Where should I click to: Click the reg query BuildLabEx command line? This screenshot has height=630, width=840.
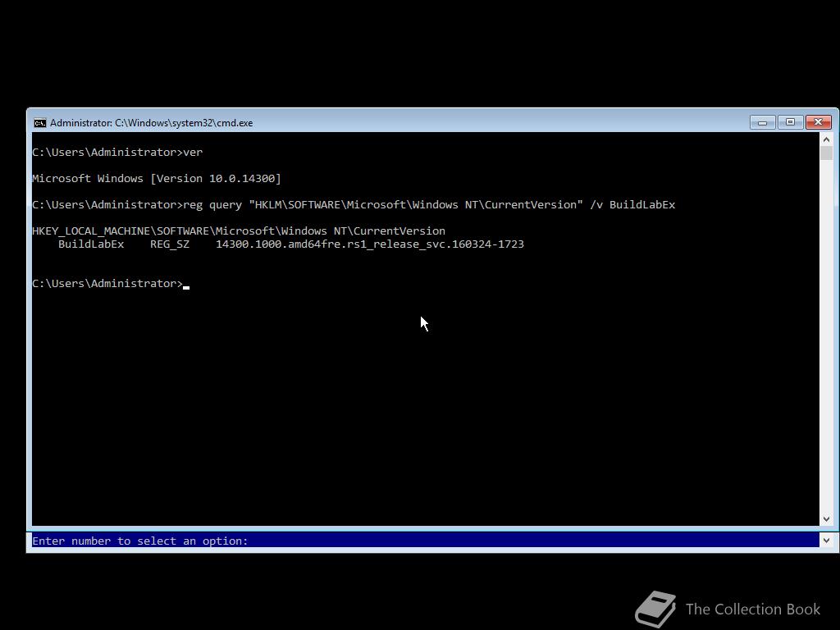click(x=354, y=204)
